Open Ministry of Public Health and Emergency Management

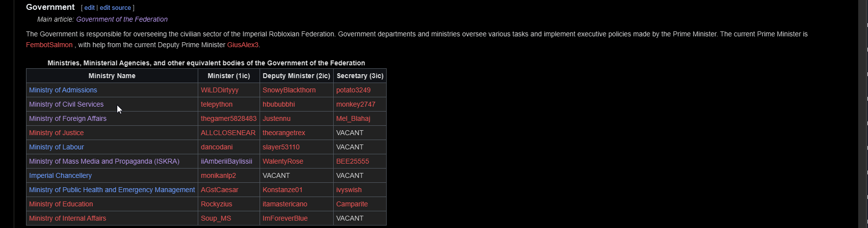click(x=112, y=190)
